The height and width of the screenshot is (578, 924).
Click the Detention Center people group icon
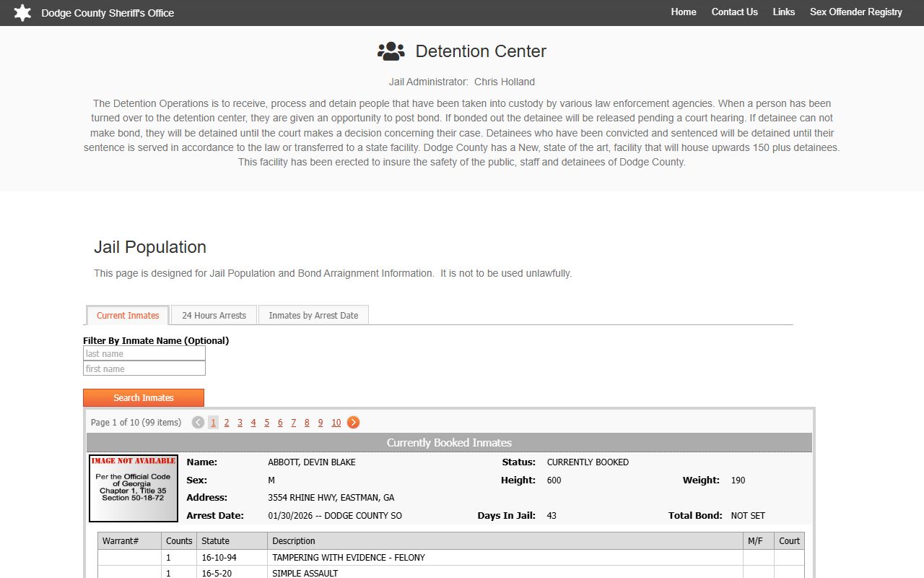point(391,51)
